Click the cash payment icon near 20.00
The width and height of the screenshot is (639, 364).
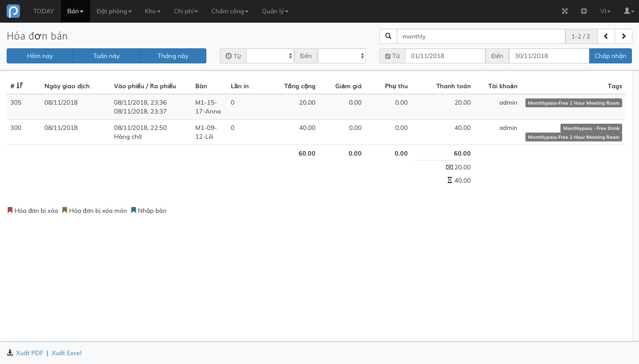pyautogui.click(x=450, y=167)
